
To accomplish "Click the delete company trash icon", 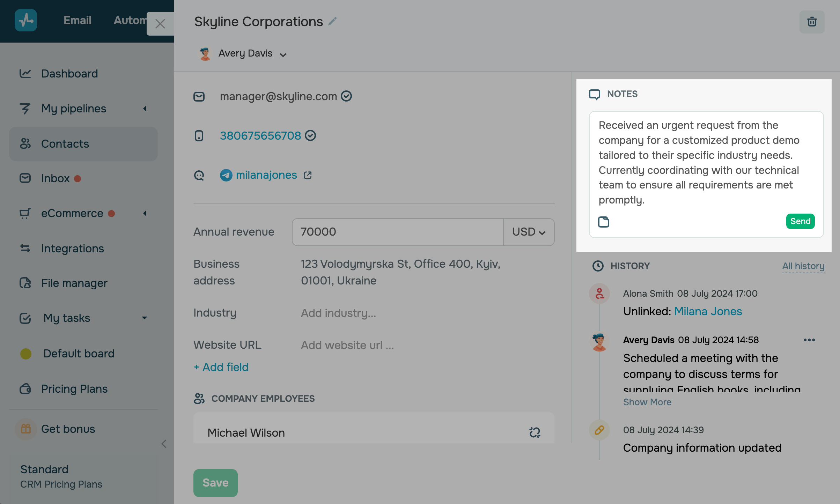I will pos(812,22).
